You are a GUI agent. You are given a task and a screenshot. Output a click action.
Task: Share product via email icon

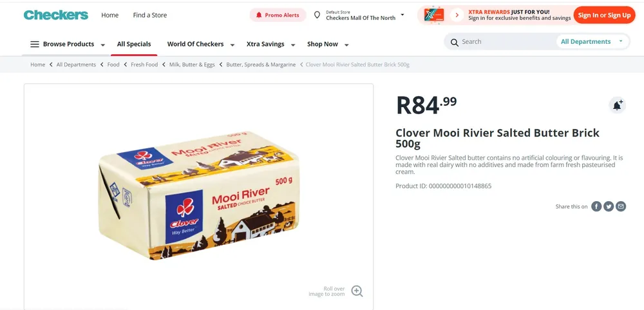click(x=621, y=206)
